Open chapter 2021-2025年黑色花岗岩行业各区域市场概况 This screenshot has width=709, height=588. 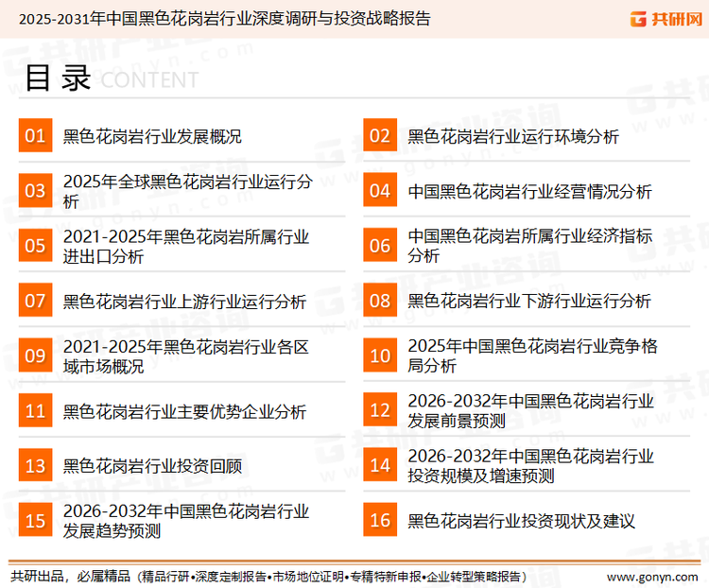pyautogui.click(x=186, y=356)
